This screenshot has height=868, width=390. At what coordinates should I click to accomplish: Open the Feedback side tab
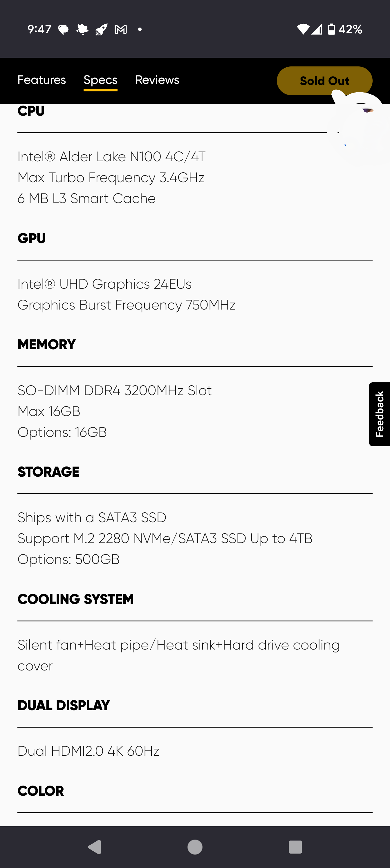[x=380, y=414]
